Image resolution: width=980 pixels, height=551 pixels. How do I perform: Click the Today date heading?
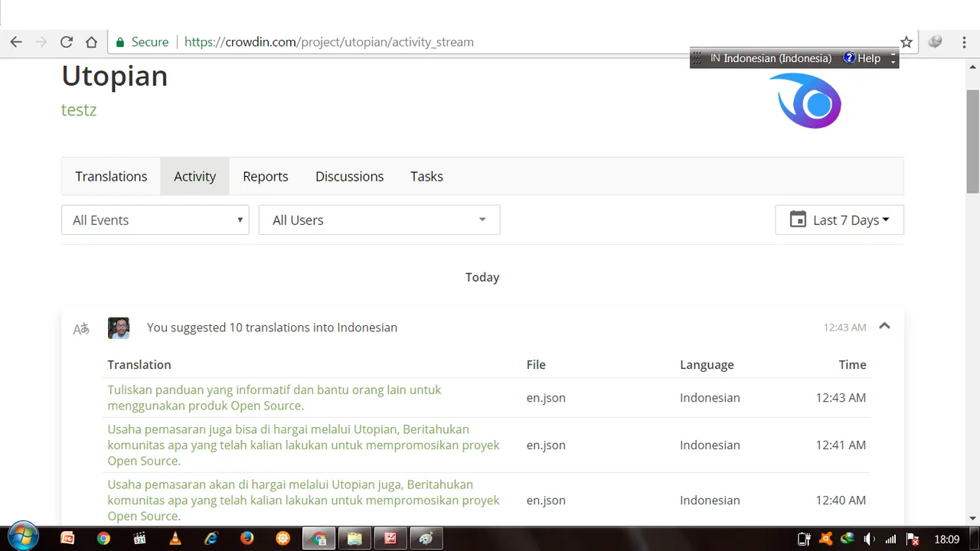482,277
